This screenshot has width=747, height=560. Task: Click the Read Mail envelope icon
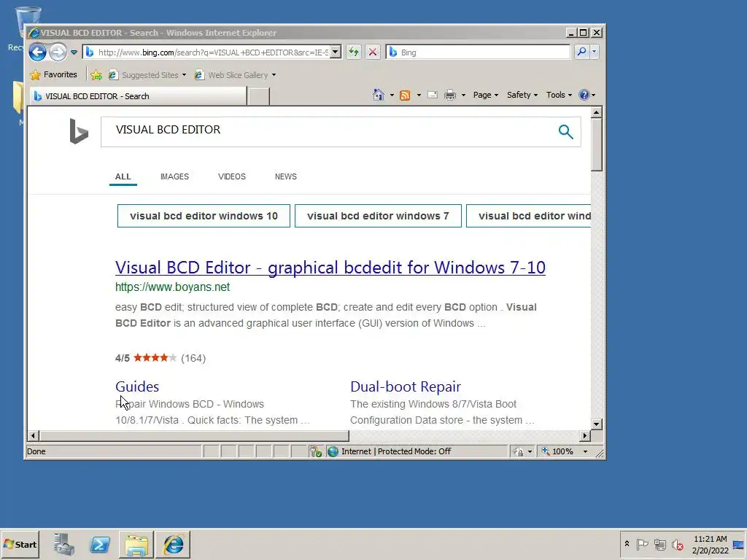point(433,95)
